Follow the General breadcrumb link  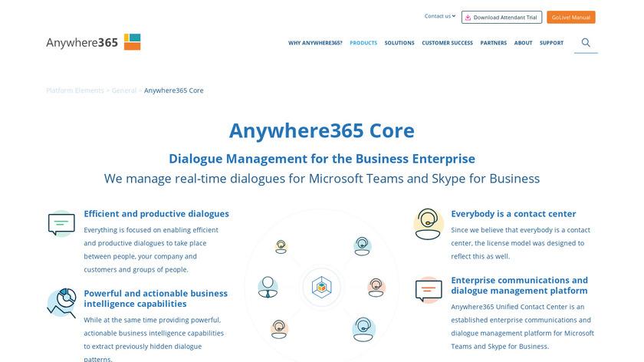coord(124,90)
